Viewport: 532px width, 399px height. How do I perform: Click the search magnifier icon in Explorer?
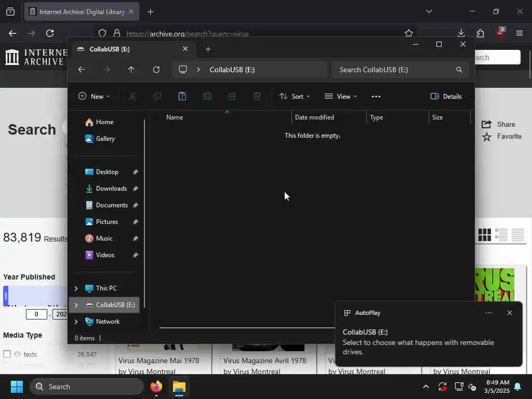click(x=459, y=70)
